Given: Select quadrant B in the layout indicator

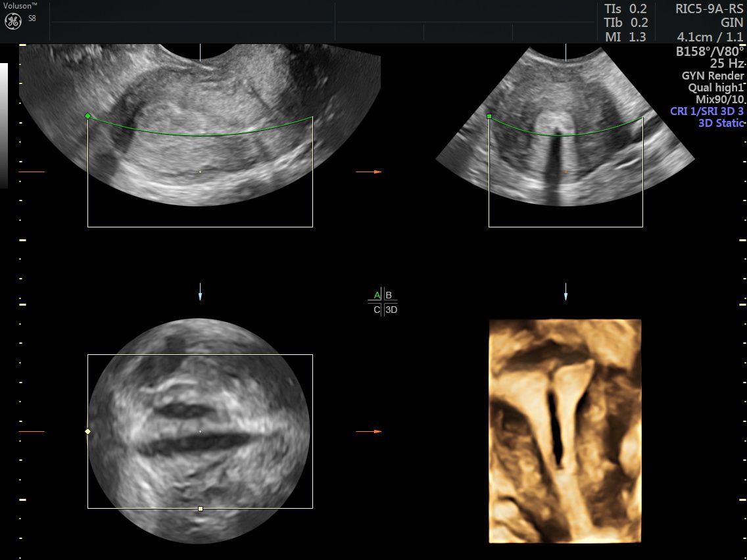Looking at the screenshot, I should 389,295.
